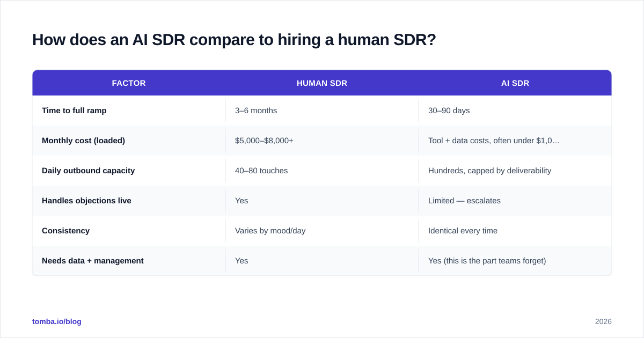The width and height of the screenshot is (644, 338).
Task: Select the '$5,000–$8,000+' cell
Action: [322, 141]
